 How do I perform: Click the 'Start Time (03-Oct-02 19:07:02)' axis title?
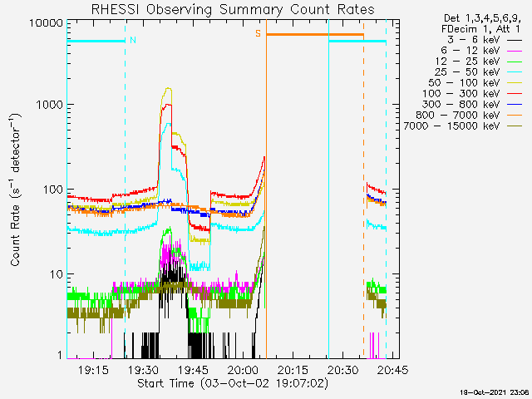point(233,383)
